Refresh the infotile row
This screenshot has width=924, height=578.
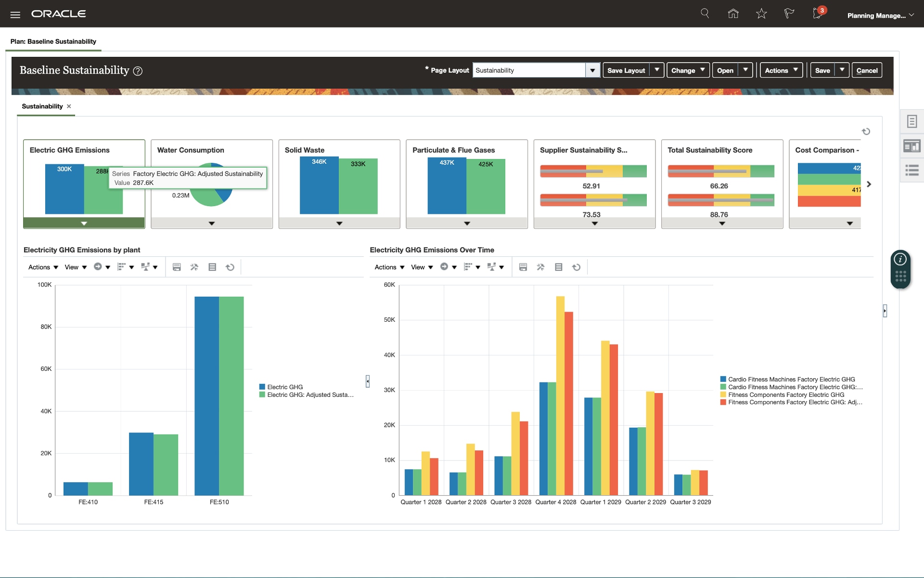point(866,131)
